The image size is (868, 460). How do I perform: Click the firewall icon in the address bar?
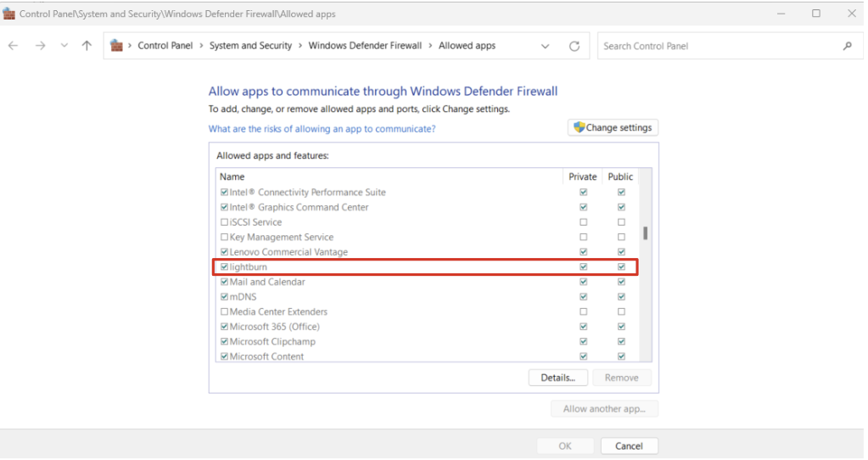pos(116,45)
